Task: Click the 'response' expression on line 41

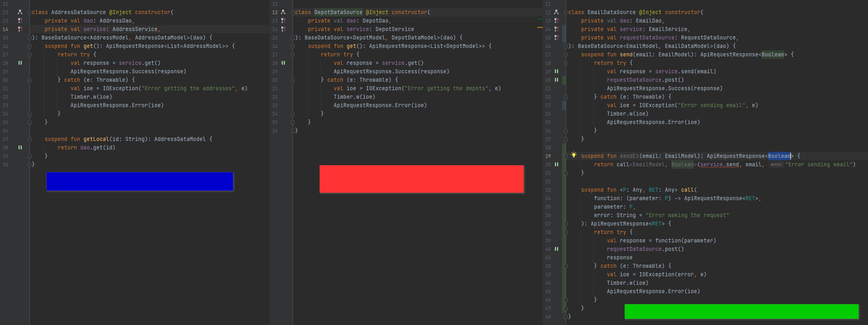Action: tap(620, 257)
